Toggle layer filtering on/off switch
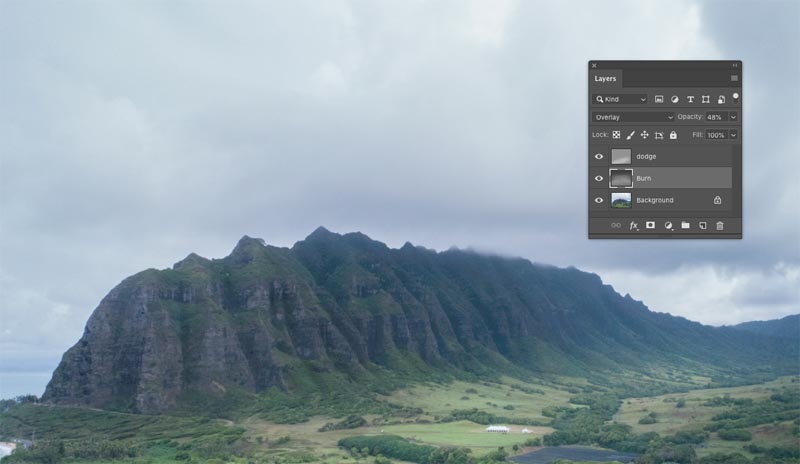 coord(736,98)
